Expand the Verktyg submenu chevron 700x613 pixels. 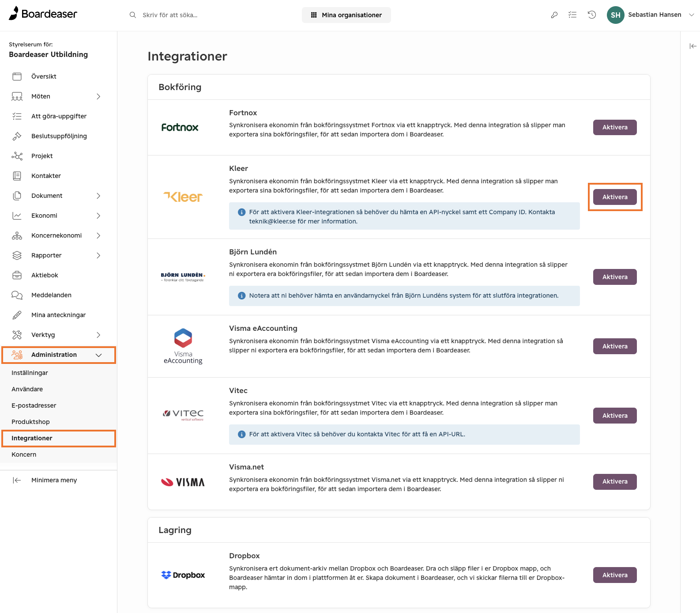[98, 335]
